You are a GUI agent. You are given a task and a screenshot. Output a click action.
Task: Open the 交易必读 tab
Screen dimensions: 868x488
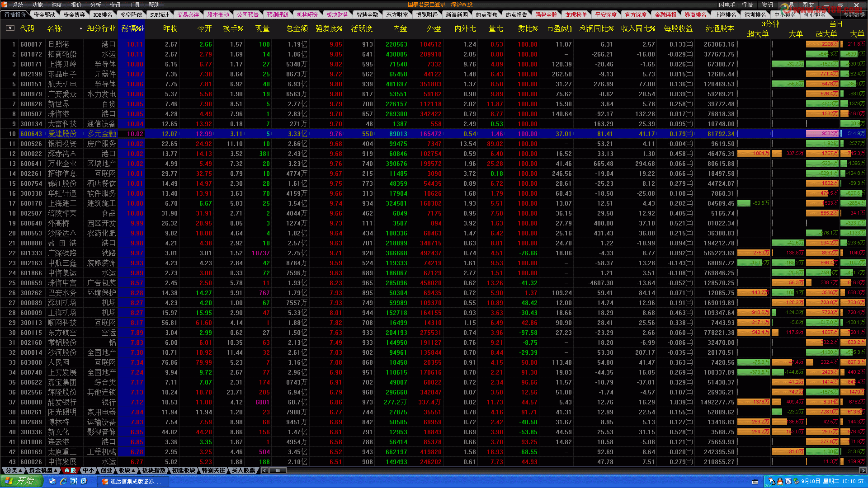pos(189,14)
